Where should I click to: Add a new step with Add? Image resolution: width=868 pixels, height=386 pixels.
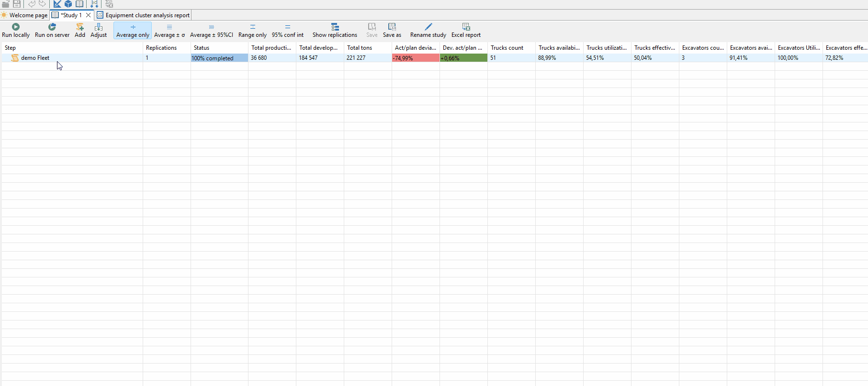pyautogui.click(x=80, y=31)
